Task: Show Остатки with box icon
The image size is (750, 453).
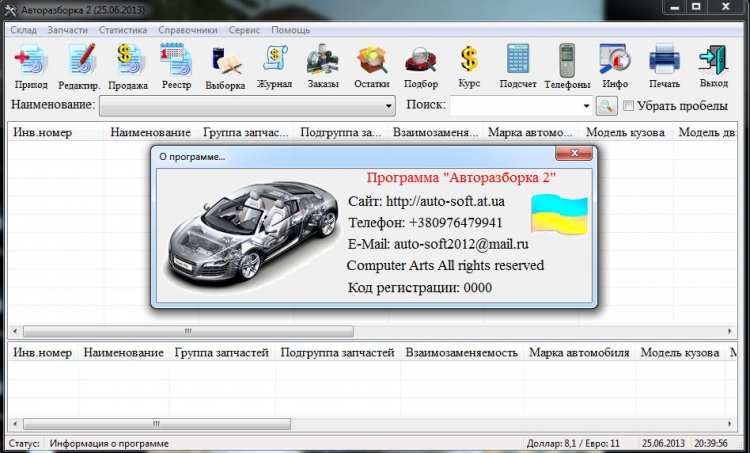Action: [x=372, y=59]
